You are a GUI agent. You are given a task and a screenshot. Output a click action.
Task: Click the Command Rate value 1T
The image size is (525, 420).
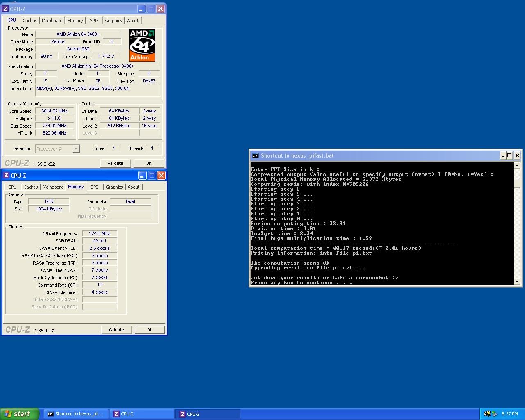point(100,285)
